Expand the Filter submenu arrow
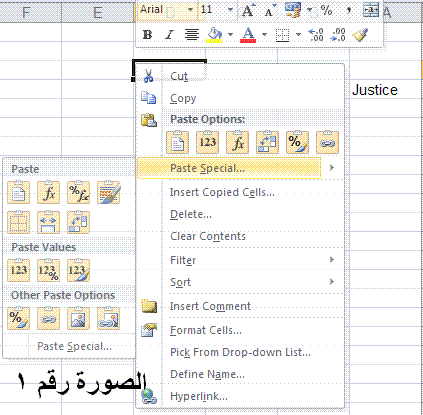Viewport: 423px width, 415px height. [x=332, y=260]
